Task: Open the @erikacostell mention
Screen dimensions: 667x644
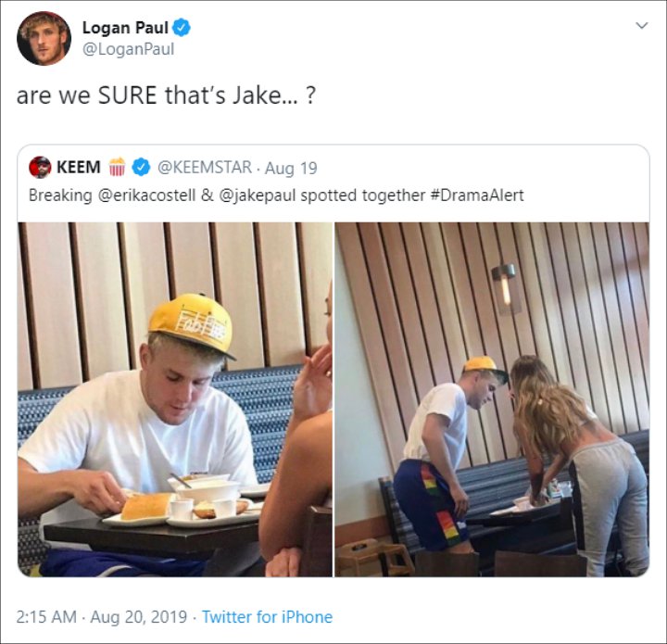Action: click(146, 196)
